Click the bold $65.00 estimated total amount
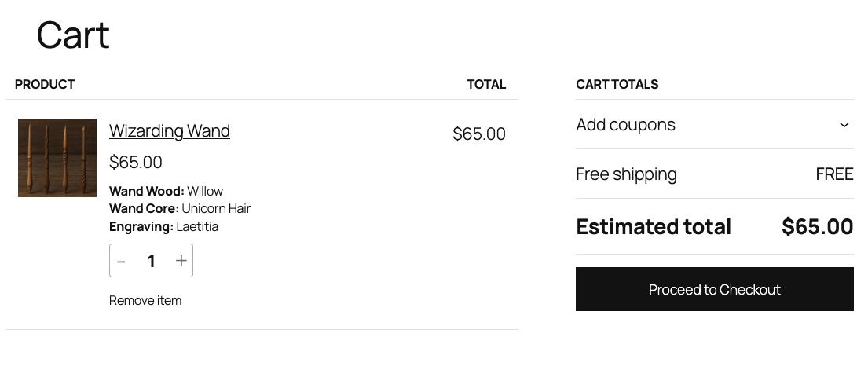Screen dimensions: 868x381 (817, 227)
